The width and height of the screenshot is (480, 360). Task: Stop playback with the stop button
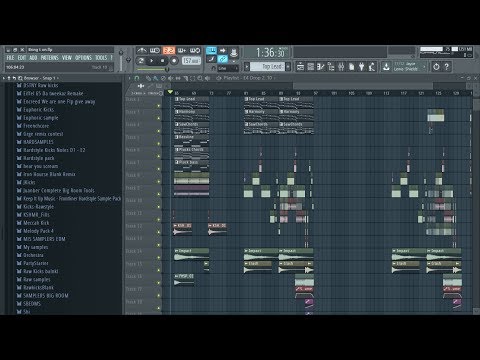[x=163, y=61]
